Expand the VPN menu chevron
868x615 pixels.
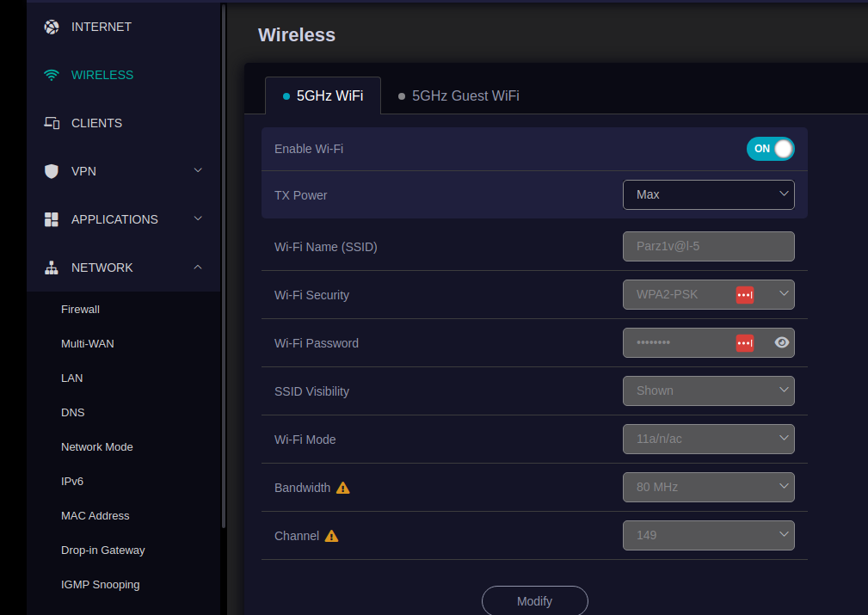coord(198,170)
